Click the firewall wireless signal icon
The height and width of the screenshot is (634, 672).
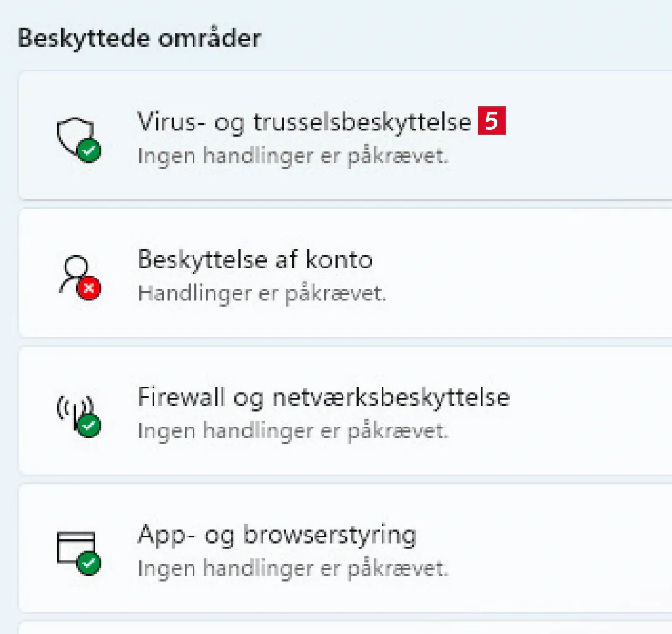click(x=74, y=410)
